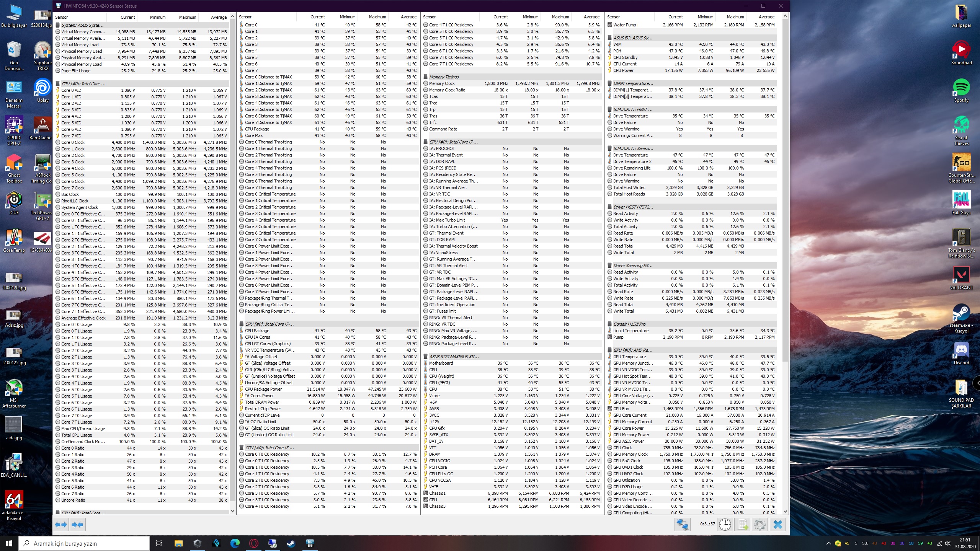Click Steam icon in the taskbar

click(291, 543)
